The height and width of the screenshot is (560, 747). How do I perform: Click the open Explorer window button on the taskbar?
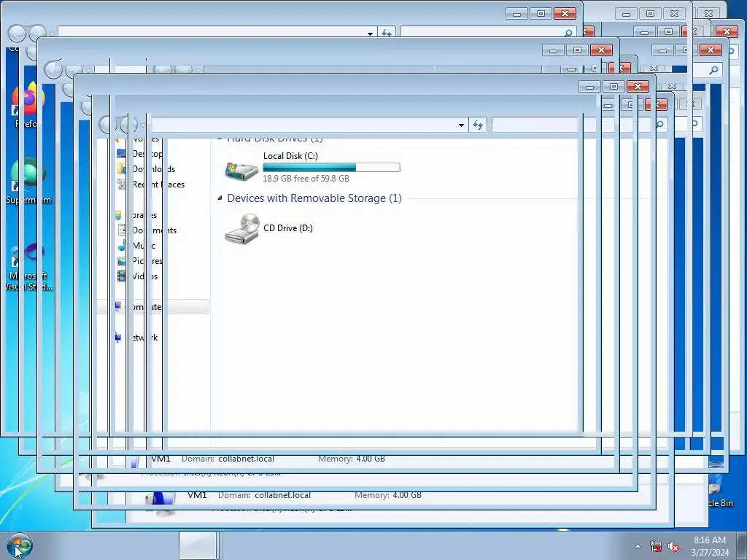pyautogui.click(x=198, y=545)
